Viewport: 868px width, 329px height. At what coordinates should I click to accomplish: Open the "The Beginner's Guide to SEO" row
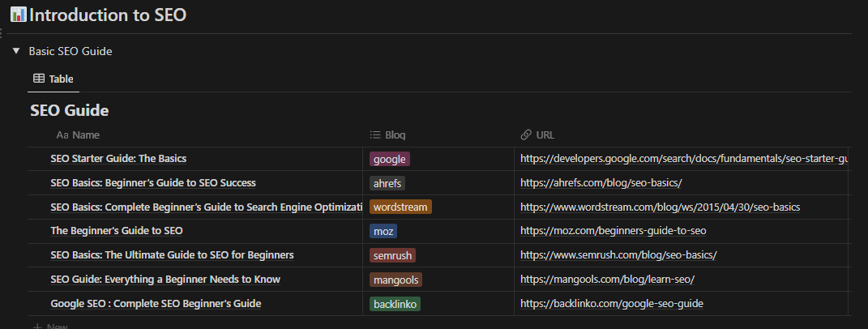click(x=116, y=231)
